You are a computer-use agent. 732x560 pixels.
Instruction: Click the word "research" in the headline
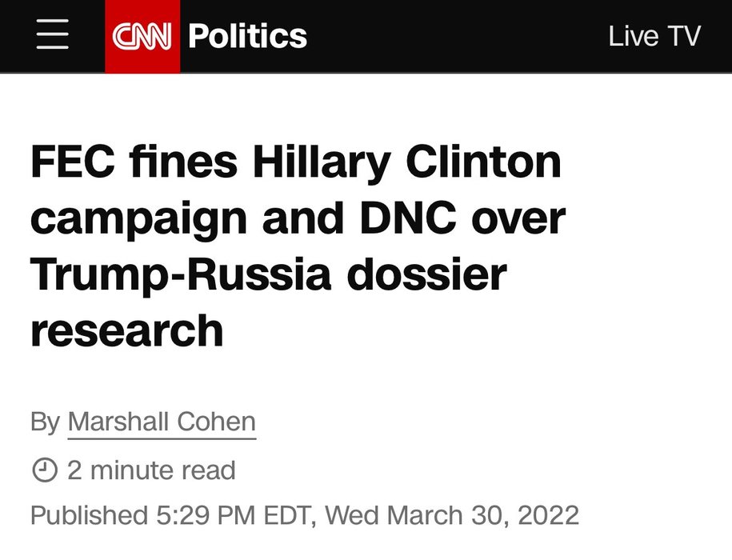point(126,330)
